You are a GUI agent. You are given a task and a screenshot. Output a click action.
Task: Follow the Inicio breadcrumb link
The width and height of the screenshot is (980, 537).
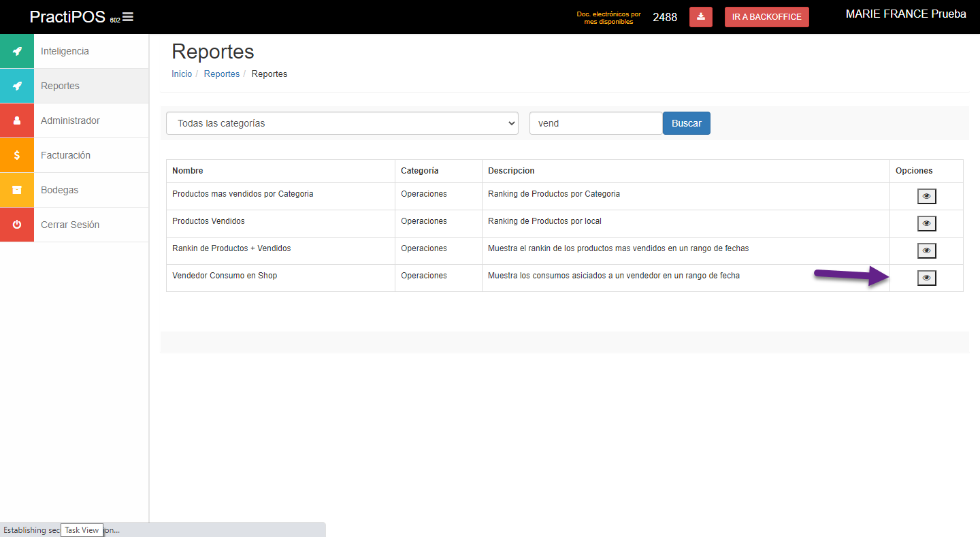point(182,74)
